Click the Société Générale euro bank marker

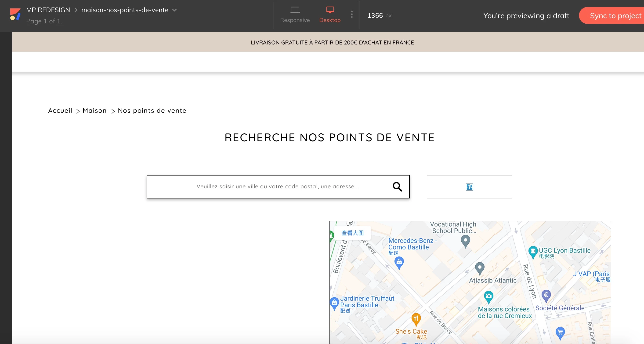(546, 296)
